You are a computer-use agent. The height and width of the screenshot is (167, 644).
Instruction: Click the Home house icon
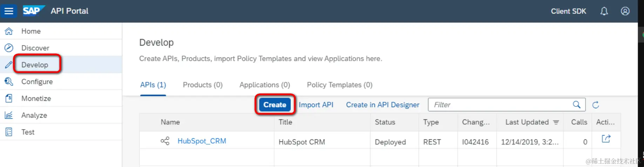click(x=9, y=31)
